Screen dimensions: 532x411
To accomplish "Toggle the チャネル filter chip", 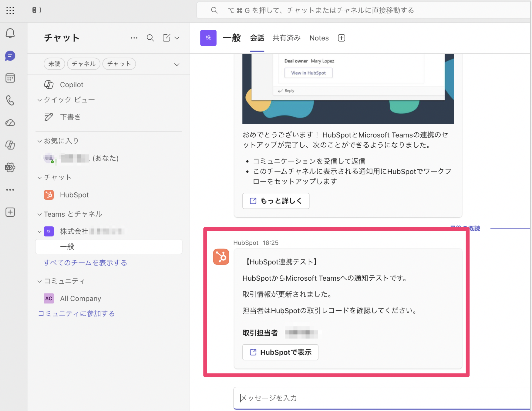I will tap(84, 64).
